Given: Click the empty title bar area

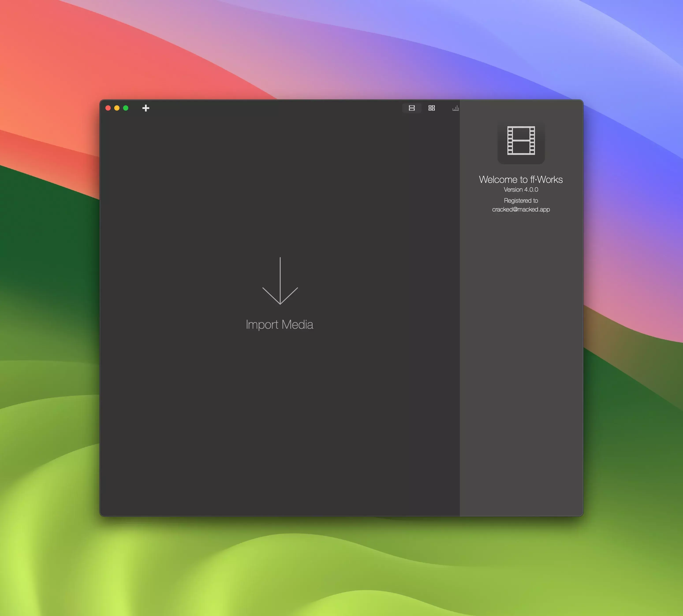Looking at the screenshot, I should (x=271, y=108).
